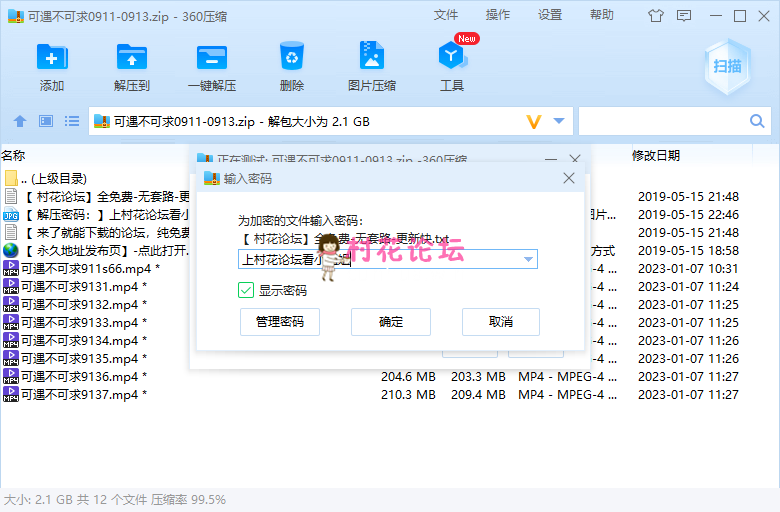Sort by the 名称 column header
The height and width of the screenshot is (512, 780).
[x=13, y=156]
